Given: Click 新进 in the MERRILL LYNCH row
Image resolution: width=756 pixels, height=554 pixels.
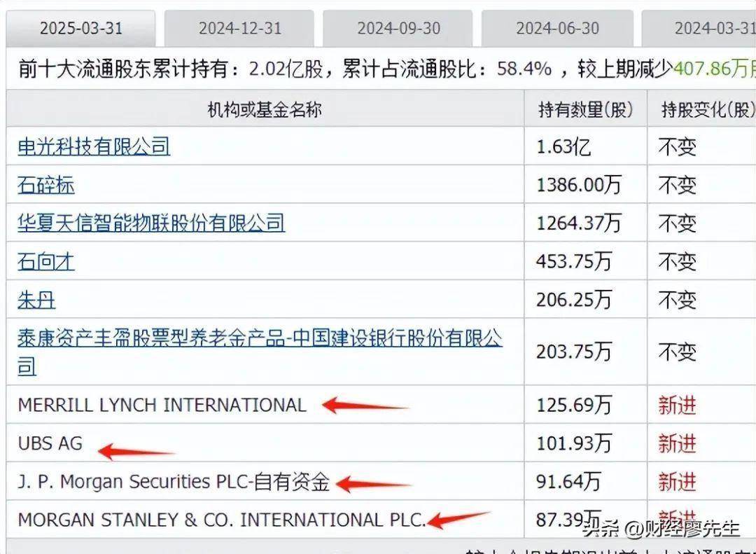Looking at the screenshot, I should 678,404.
